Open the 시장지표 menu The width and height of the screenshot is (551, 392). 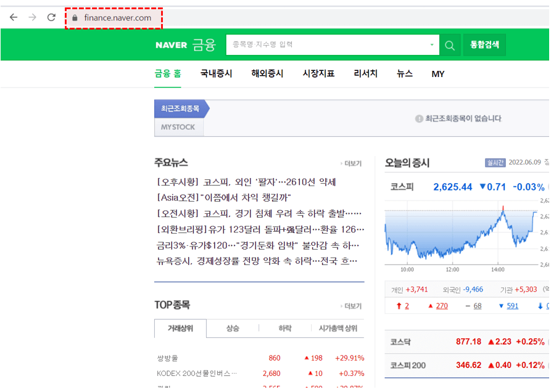point(318,74)
